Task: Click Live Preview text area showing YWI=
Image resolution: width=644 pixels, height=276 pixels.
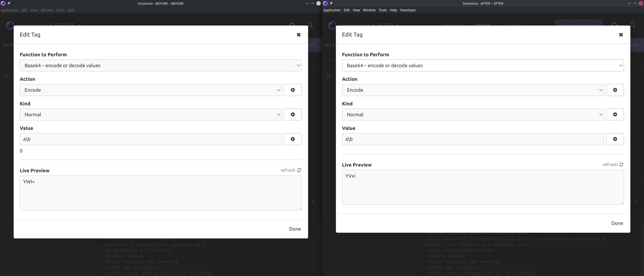Action: 160,193
